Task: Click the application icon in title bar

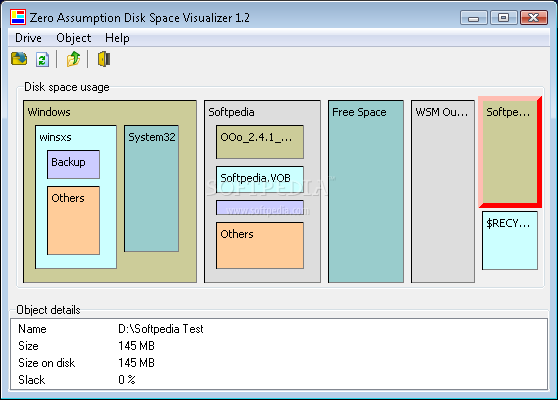Action: (x=18, y=17)
